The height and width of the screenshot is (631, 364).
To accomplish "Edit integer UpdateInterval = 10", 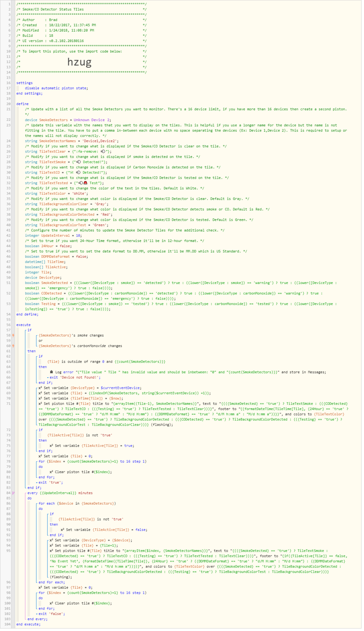I will pos(54,236).
